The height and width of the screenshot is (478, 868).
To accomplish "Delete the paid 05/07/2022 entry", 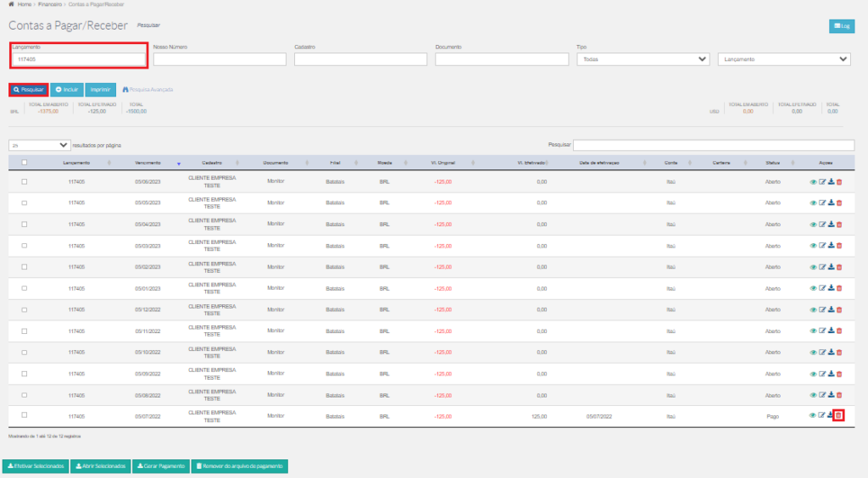I will click(838, 415).
